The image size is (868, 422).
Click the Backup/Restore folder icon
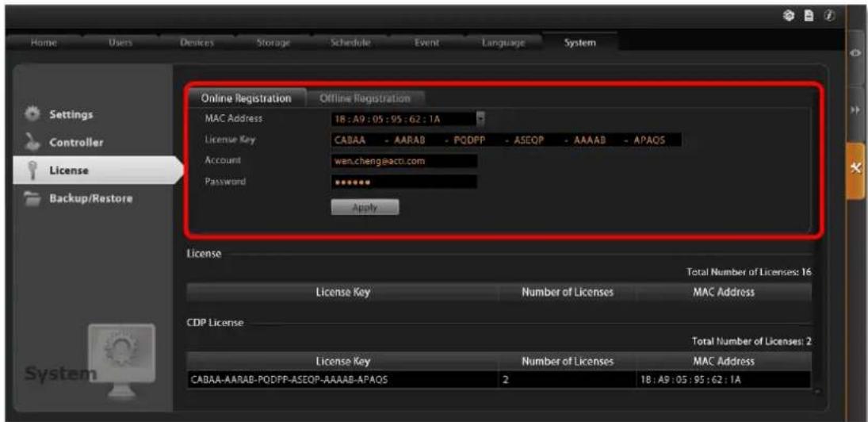tap(33, 198)
